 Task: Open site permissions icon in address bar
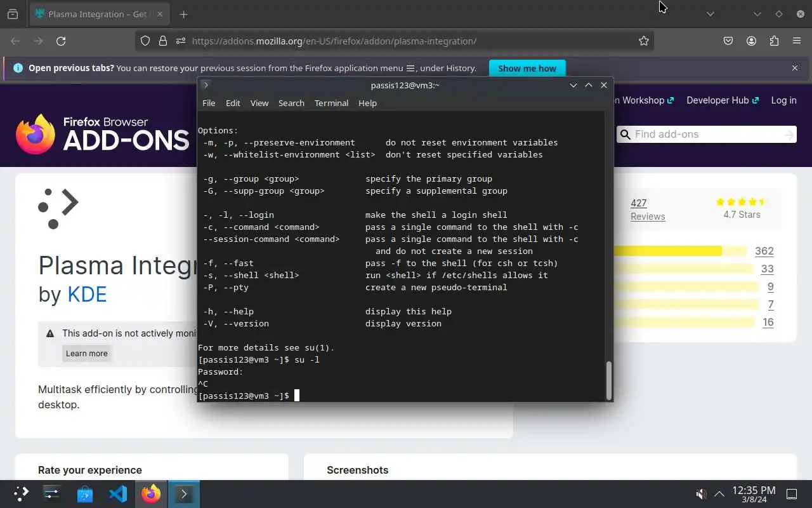pyautogui.click(x=181, y=41)
